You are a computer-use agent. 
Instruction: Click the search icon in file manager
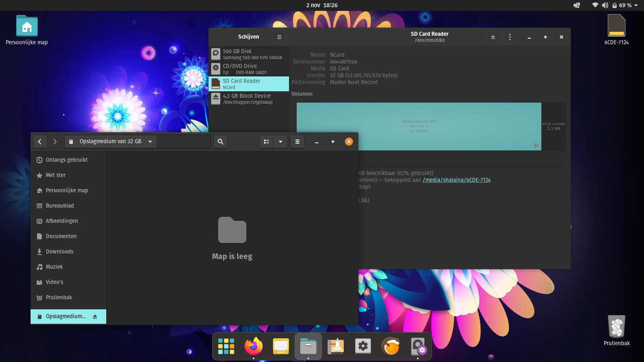tap(221, 142)
